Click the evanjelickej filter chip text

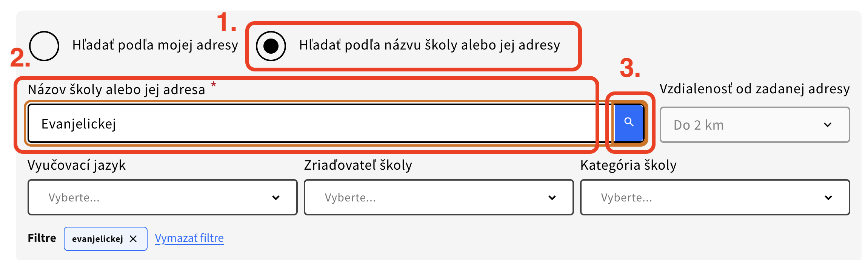[97, 239]
